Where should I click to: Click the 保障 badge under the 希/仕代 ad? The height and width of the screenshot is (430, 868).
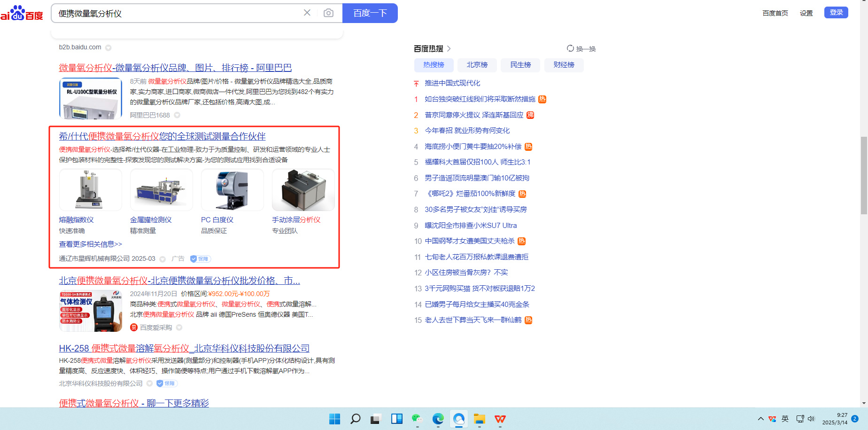(x=201, y=259)
